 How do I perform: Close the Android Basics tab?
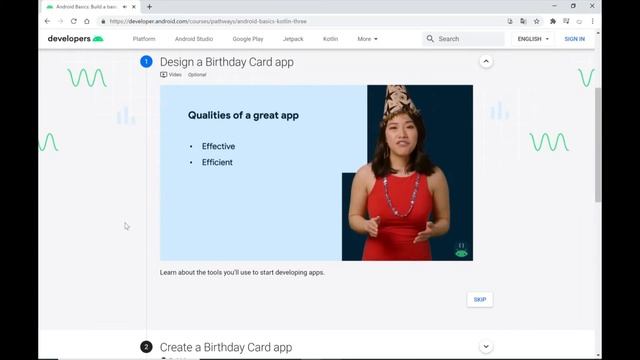(x=133, y=7)
